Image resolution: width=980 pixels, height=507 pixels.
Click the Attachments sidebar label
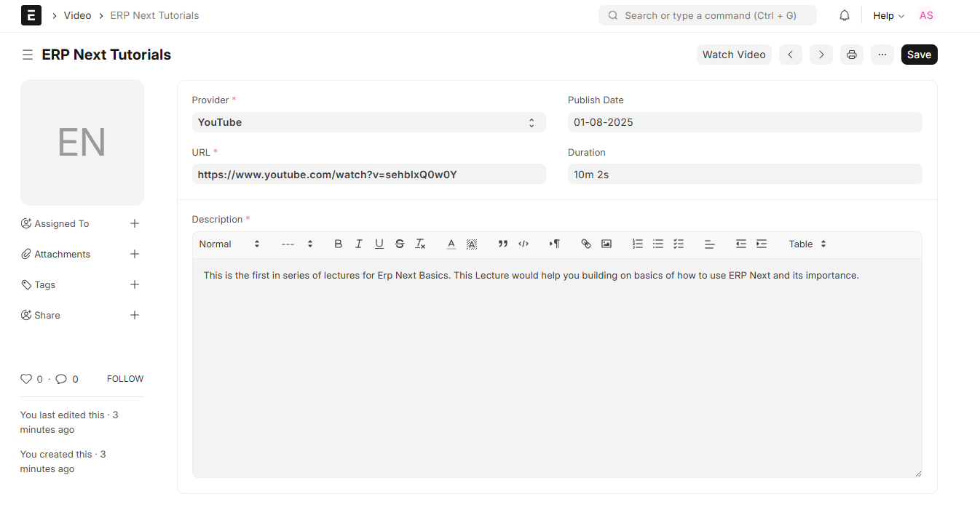[63, 254]
